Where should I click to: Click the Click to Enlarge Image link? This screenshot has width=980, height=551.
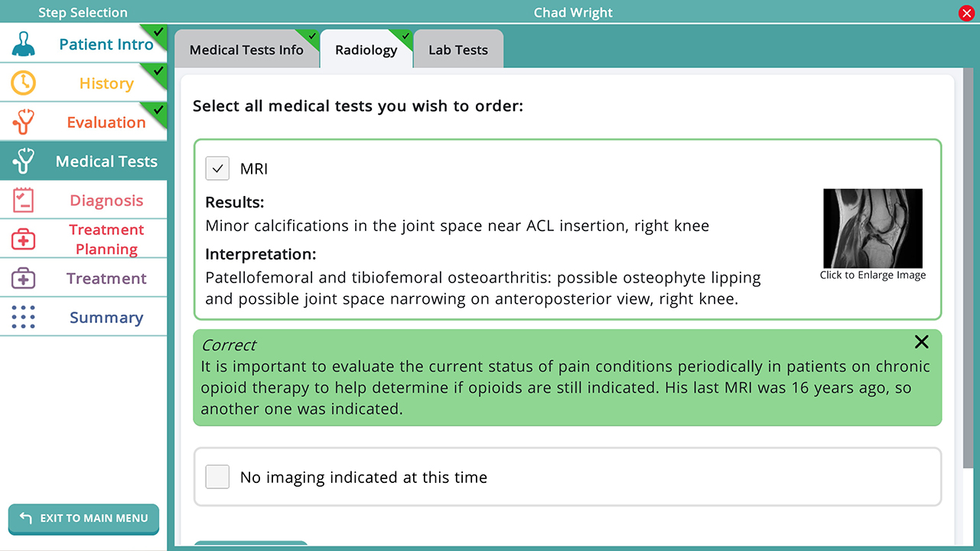tap(873, 275)
